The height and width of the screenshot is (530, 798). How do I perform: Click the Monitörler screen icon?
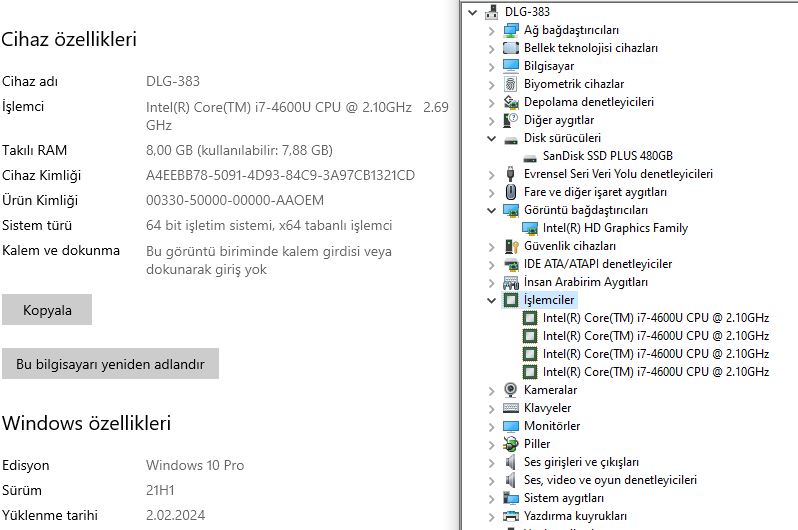[x=510, y=426]
